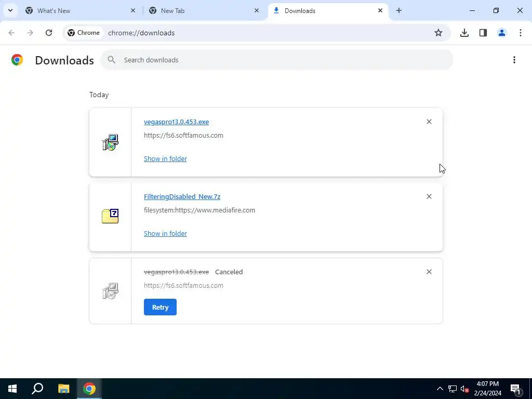Click the 7z archive file icon
This screenshot has width=532, height=399.
(x=110, y=216)
